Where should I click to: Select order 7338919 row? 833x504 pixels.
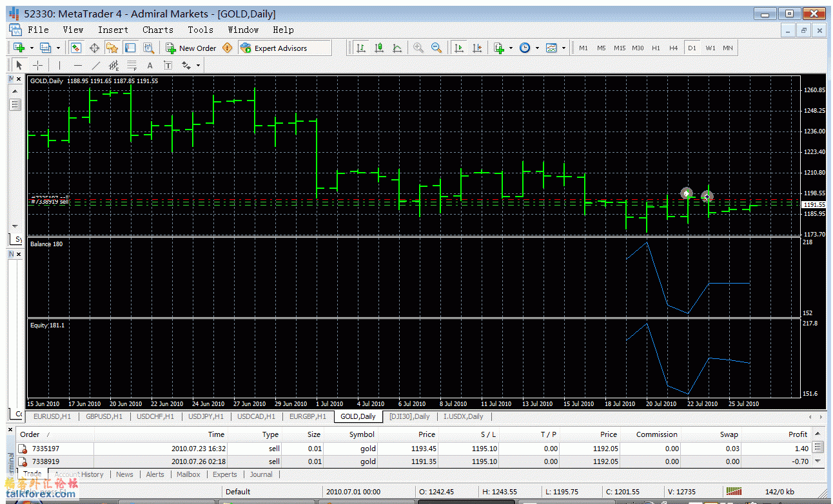coord(414,461)
